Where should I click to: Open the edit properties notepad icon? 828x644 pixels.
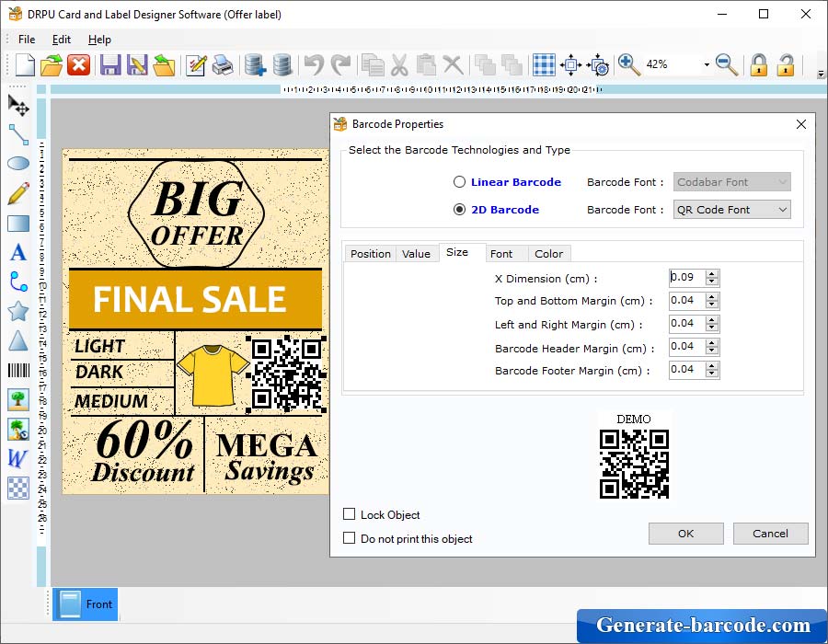point(196,65)
